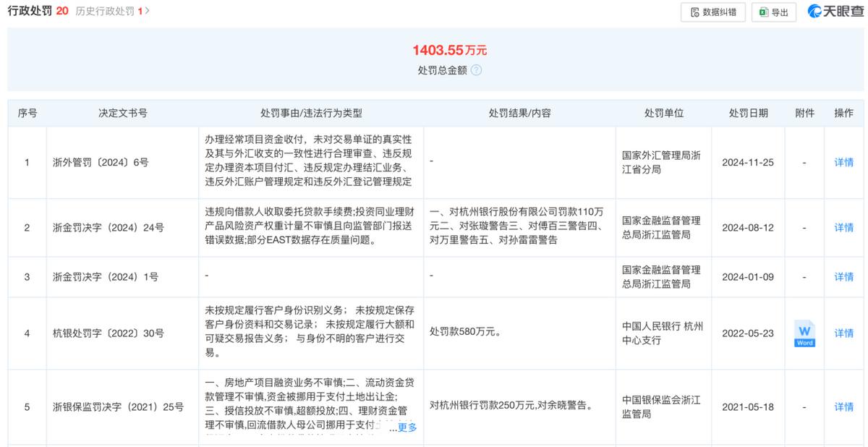Select document number 浙金罚决字〔2024〕1号
This screenshot has height=447, width=868.
tap(106, 277)
